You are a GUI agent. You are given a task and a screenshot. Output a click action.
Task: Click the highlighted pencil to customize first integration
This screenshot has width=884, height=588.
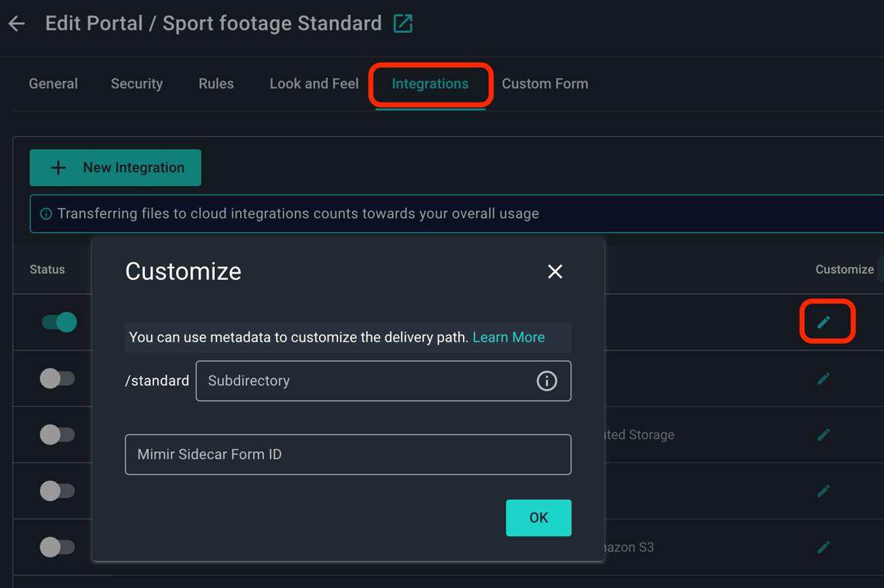coord(827,322)
